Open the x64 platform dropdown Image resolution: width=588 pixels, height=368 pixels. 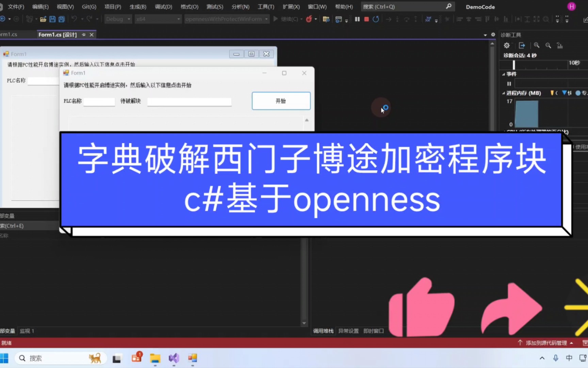[158, 19]
